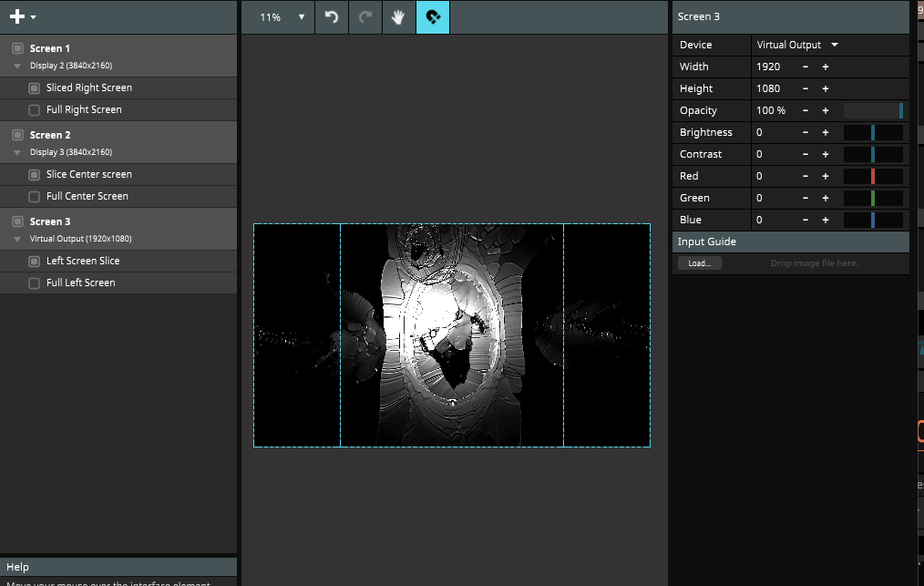Increase Width with the plus button
The width and height of the screenshot is (924, 586).
tap(826, 67)
